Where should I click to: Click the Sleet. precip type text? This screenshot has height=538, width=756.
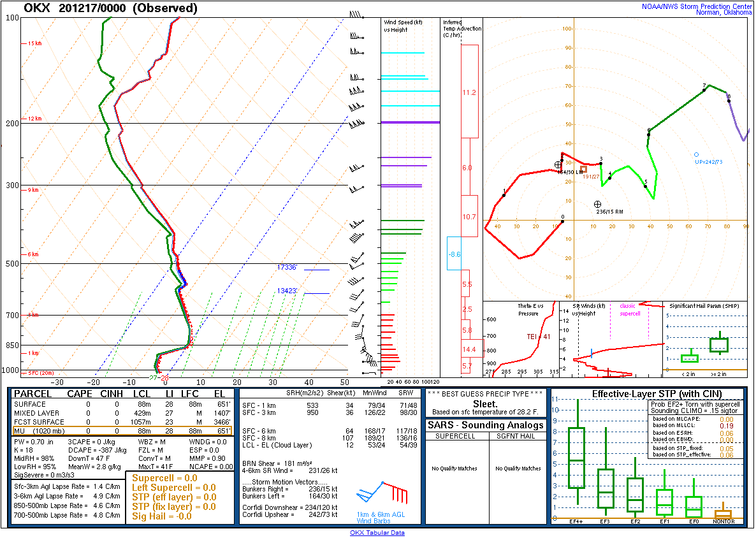[485, 404]
